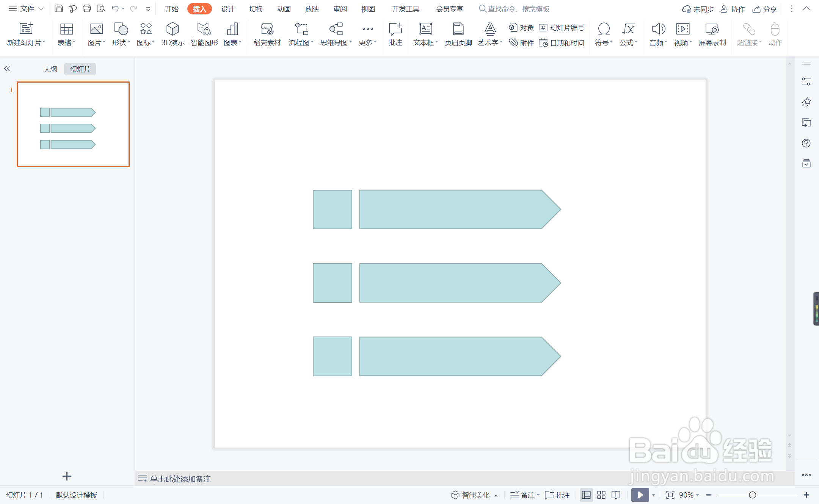Click the 协作 collaborate button
This screenshot has height=504, width=819.
(733, 9)
